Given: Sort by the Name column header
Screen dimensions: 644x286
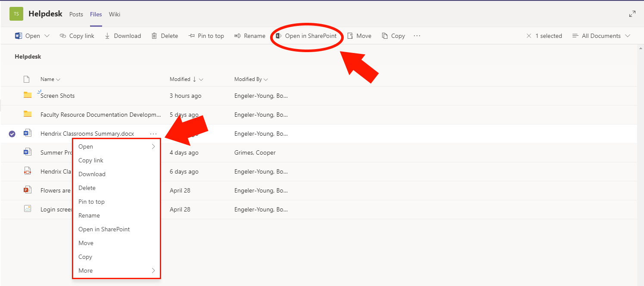Looking at the screenshot, I should [50, 79].
